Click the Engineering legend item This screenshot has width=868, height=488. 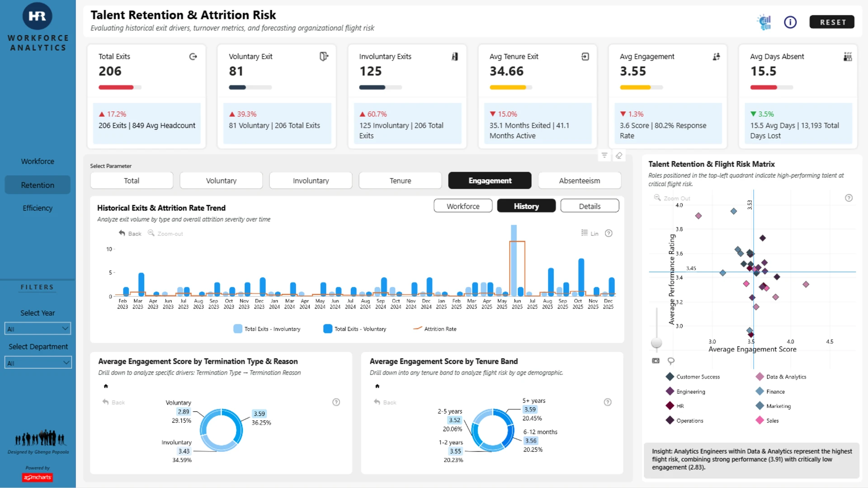click(x=685, y=392)
